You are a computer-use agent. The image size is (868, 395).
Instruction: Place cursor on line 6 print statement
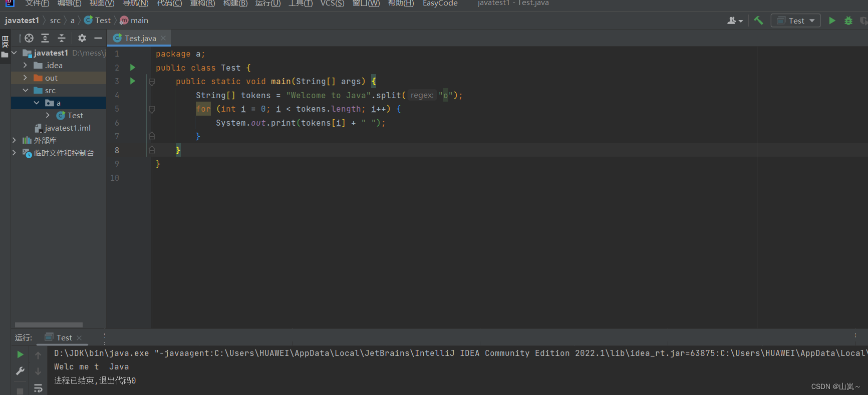click(x=301, y=123)
